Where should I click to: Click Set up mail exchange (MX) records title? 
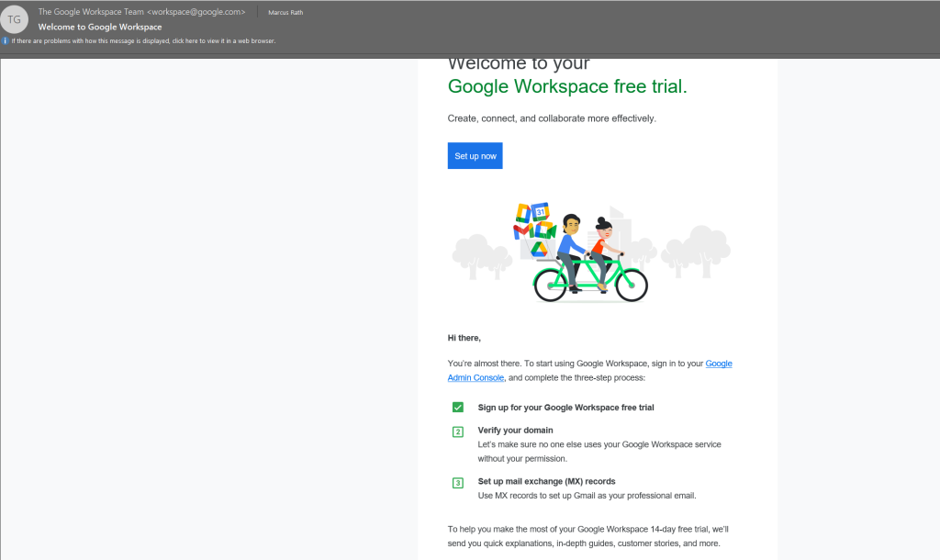click(x=547, y=481)
